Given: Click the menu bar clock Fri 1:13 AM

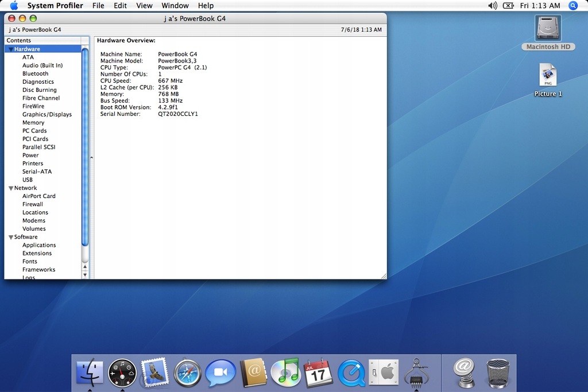Looking at the screenshot, I should tap(540, 6).
